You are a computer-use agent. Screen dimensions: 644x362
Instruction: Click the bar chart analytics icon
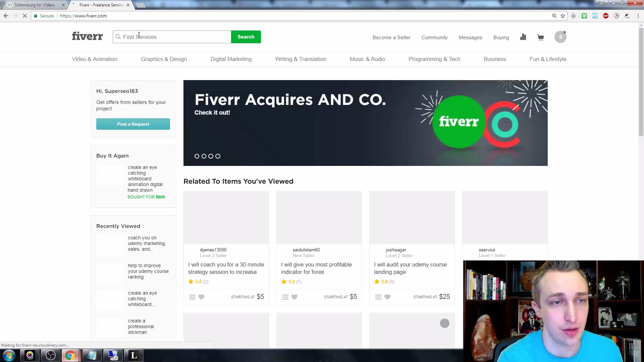click(523, 37)
